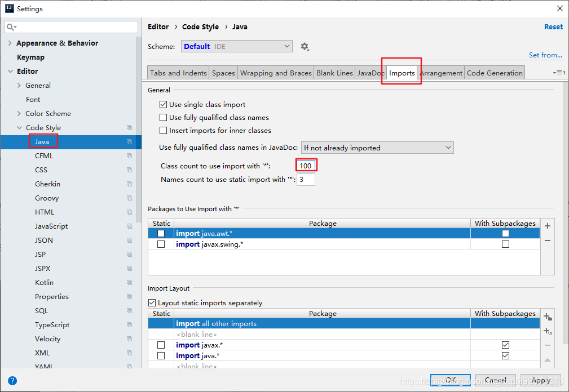Select Kotlin code style entry
This screenshot has width=569, height=392.
(x=44, y=282)
